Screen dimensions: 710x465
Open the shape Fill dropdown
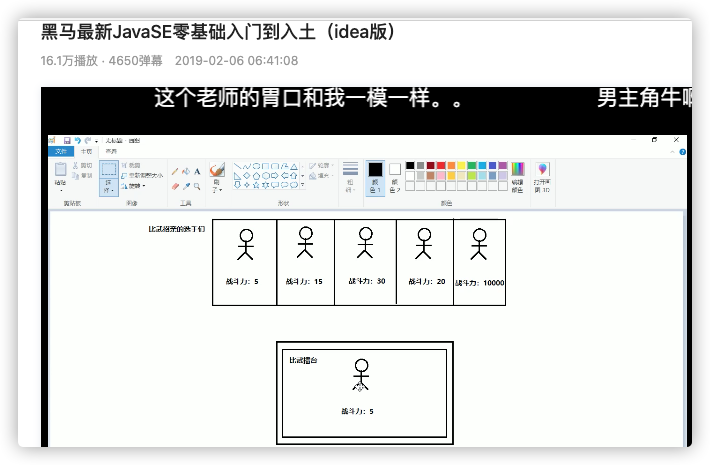click(x=332, y=176)
